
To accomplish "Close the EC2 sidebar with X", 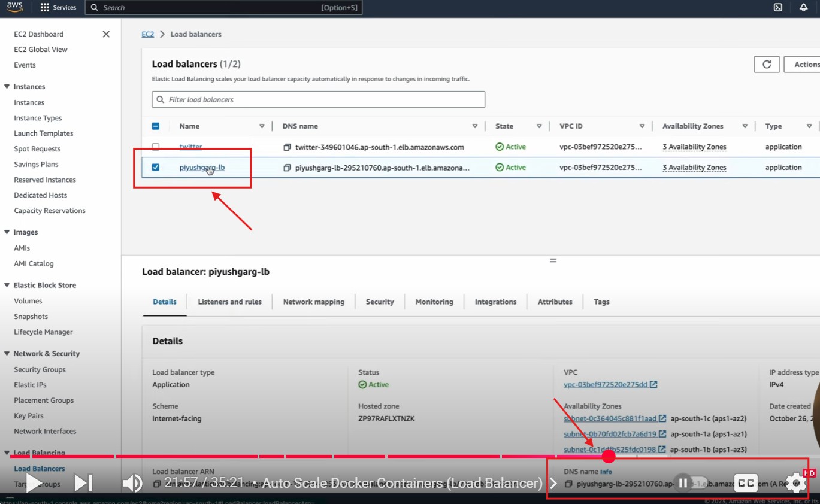I will tap(106, 34).
